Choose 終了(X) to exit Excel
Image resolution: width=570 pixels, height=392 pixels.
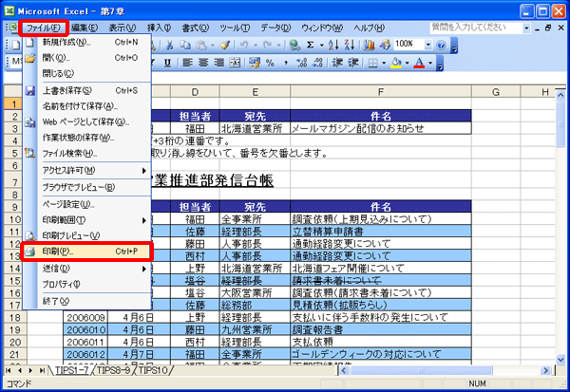[x=86, y=301]
